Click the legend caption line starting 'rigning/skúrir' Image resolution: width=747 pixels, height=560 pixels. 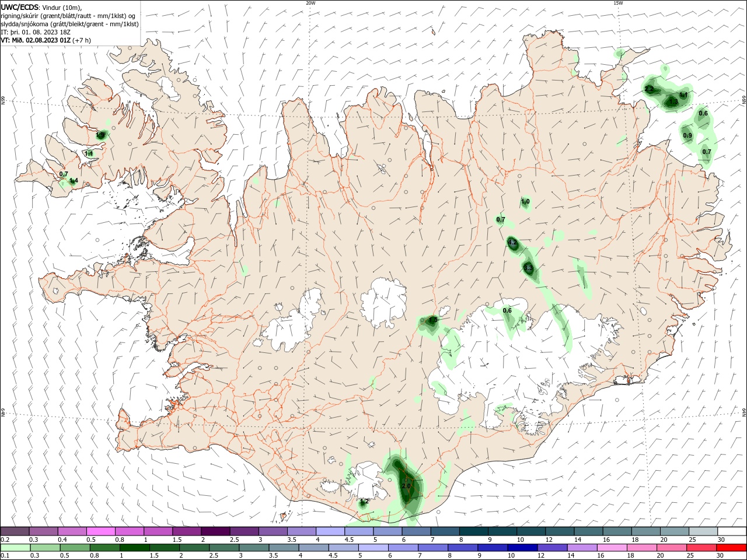point(68,16)
